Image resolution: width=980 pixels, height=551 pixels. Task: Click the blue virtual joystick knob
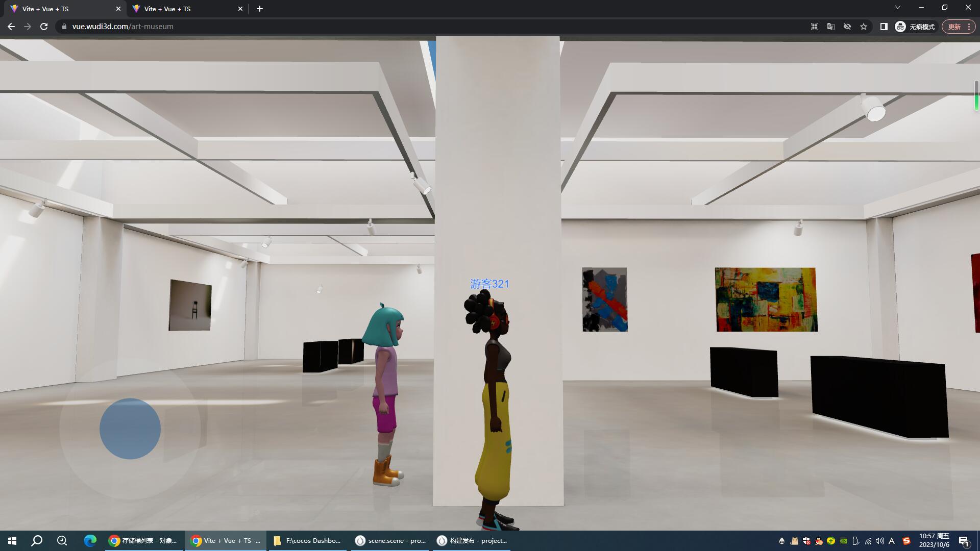130,429
